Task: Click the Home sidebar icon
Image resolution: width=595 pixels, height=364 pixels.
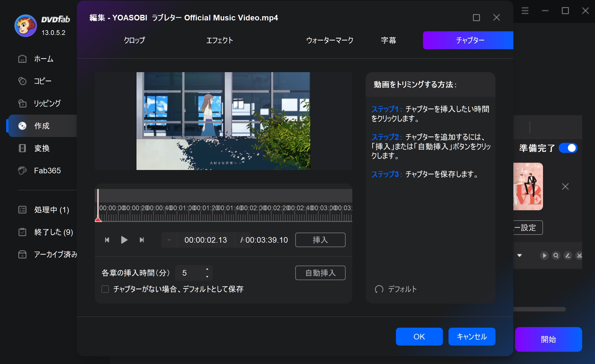Action: click(x=22, y=59)
